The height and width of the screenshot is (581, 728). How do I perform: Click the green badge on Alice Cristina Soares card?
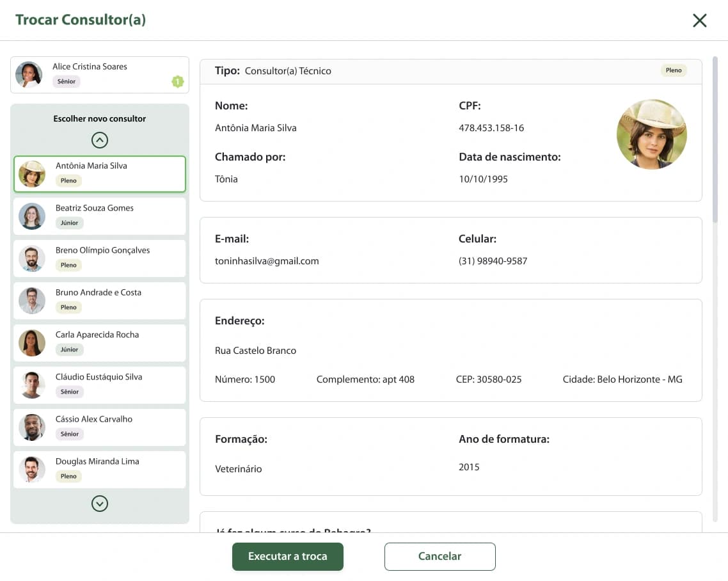178,82
